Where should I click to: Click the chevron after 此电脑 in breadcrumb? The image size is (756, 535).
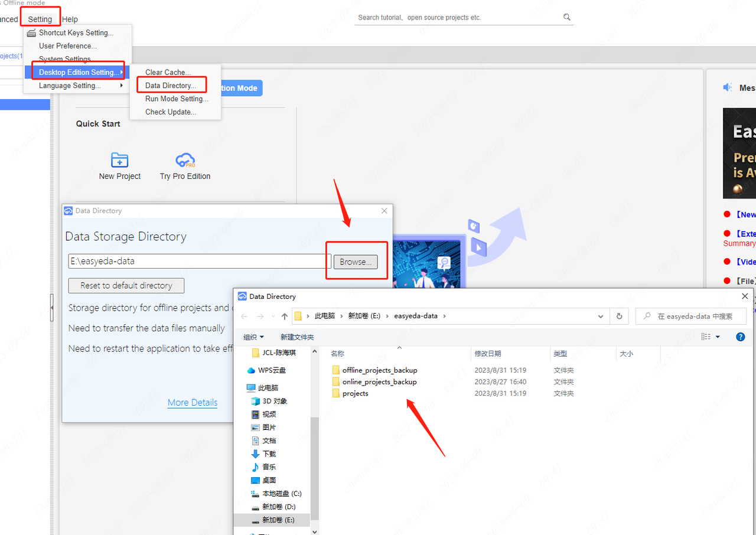click(341, 316)
